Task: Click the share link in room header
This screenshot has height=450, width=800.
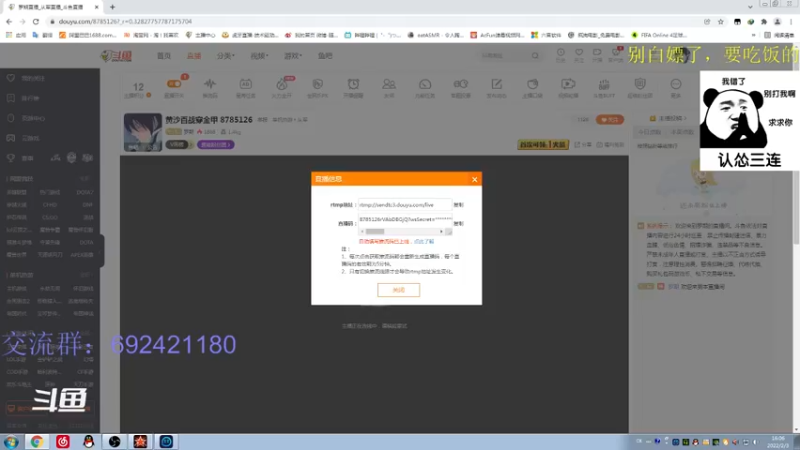Action: [x=583, y=145]
